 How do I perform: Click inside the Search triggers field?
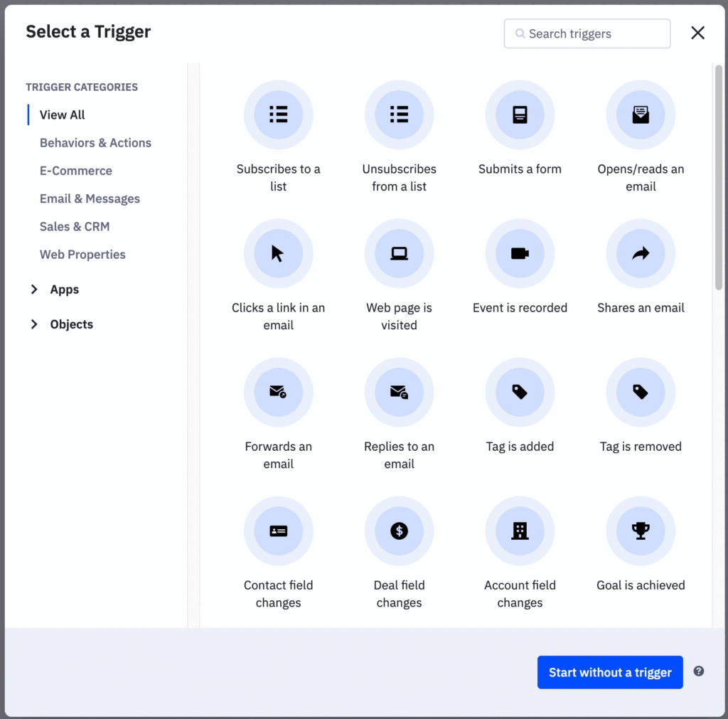pyautogui.click(x=587, y=33)
